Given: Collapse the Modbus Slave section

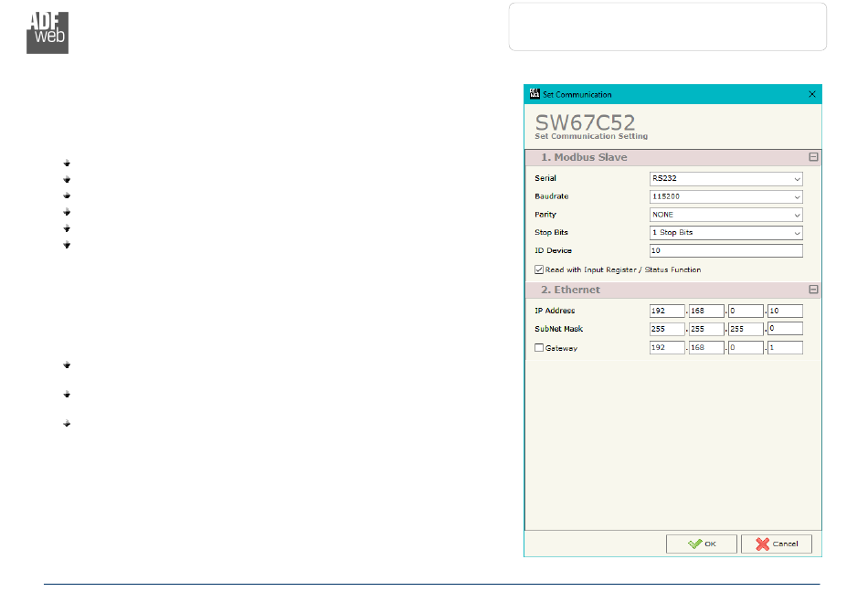Looking at the screenshot, I should 813,157.
